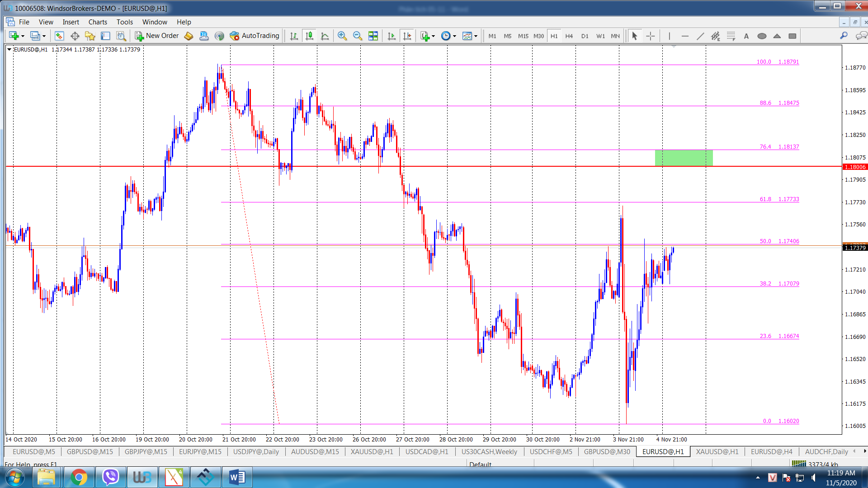This screenshot has width=868, height=488.
Task: Open the Charts menu
Action: click(98, 22)
